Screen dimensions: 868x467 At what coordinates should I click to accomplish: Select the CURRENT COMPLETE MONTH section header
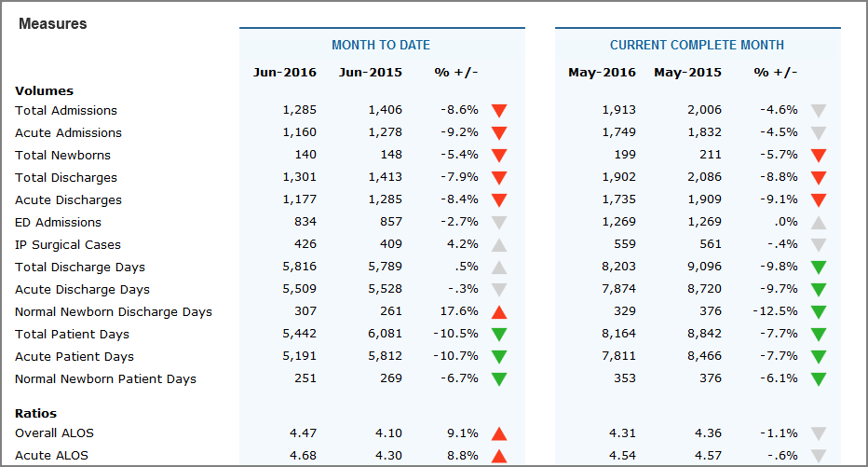tap(697, 45)
